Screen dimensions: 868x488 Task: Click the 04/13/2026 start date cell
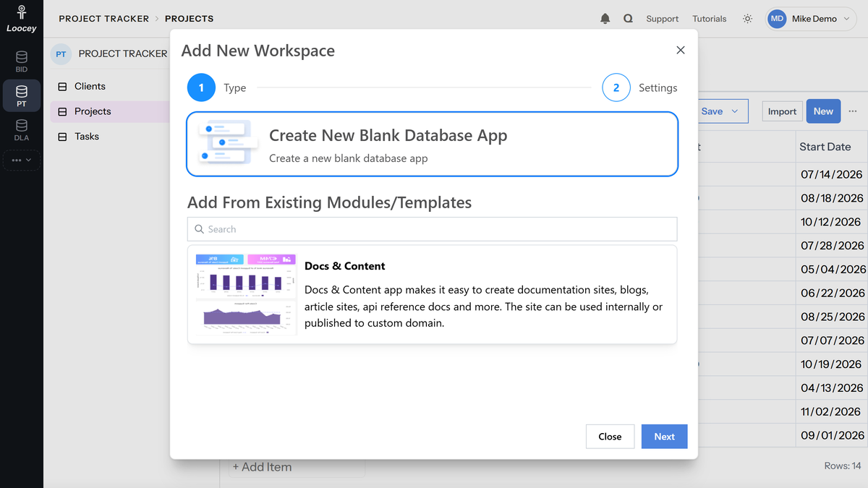[x=832, y=388]
